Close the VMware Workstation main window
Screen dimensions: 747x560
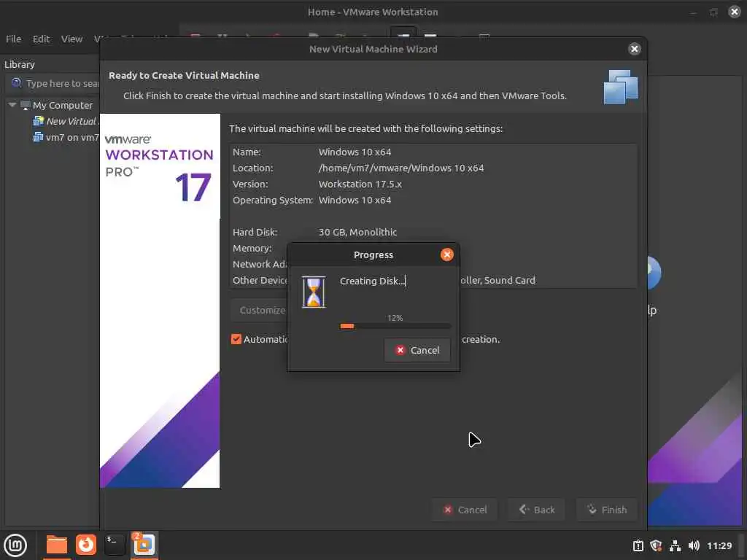tap(734, 12)
